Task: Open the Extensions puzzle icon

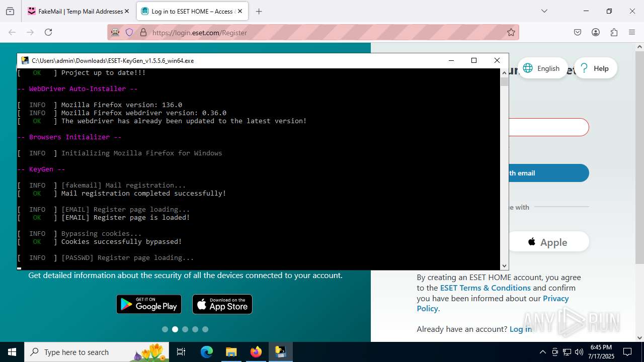Action: tap(614, 32)
